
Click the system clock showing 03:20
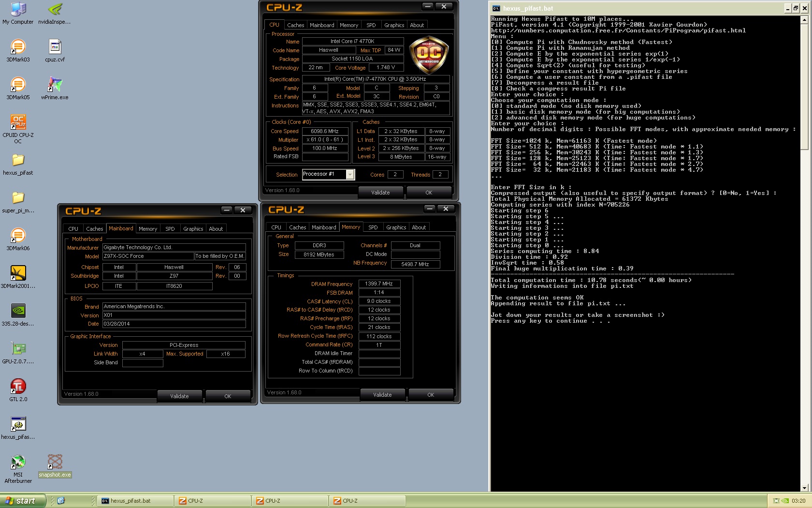tap(798, 501)
